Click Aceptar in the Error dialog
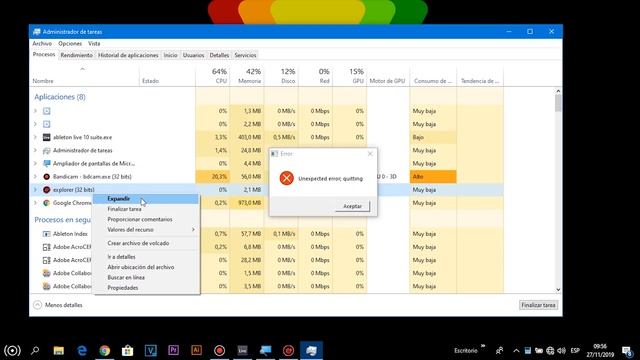640x360 pixels. point(352,206)
